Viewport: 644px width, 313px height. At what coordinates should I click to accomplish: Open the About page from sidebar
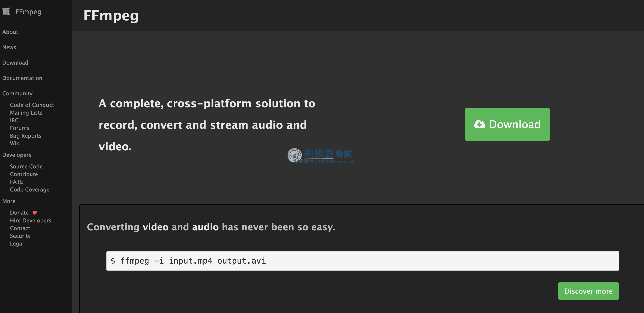pos(10,32)
